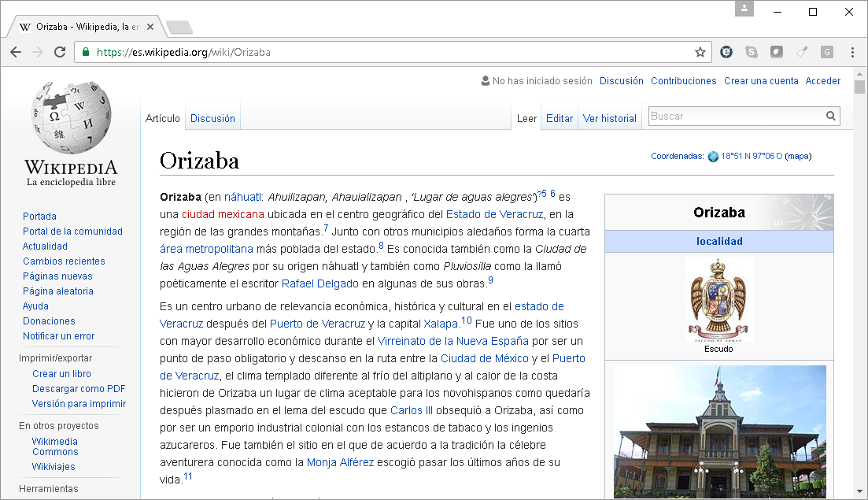The height and width of the screenshot is (500, 868).
Task: Click the Xalapa link
Action: [441, 324]
